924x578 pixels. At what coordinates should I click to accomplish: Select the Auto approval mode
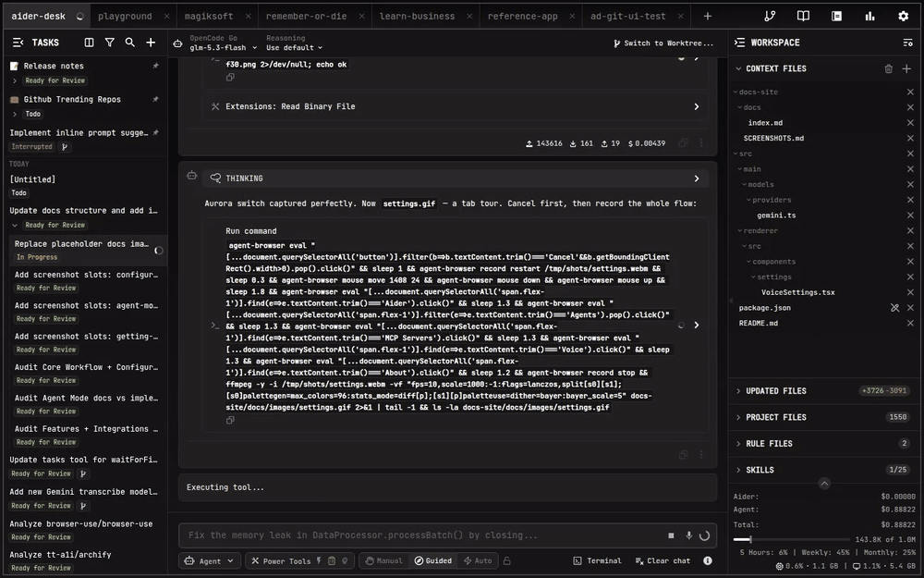(x=478, y=561)
